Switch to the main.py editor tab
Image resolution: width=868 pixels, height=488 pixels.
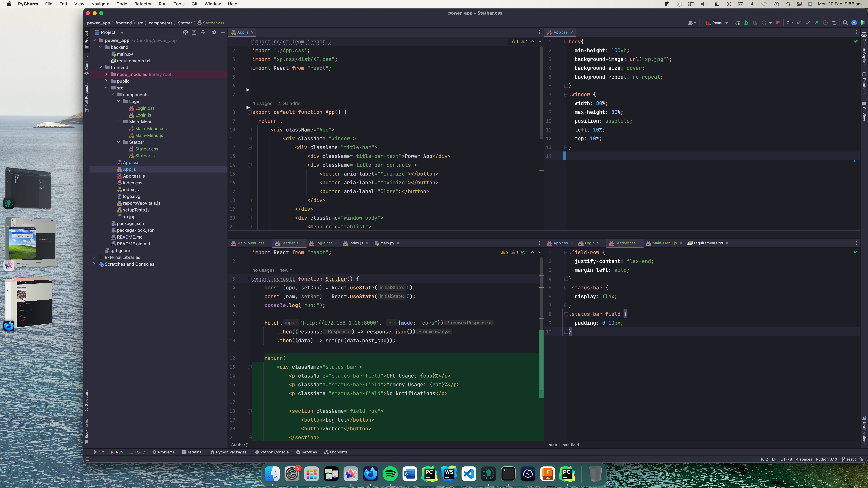(387, 243)
